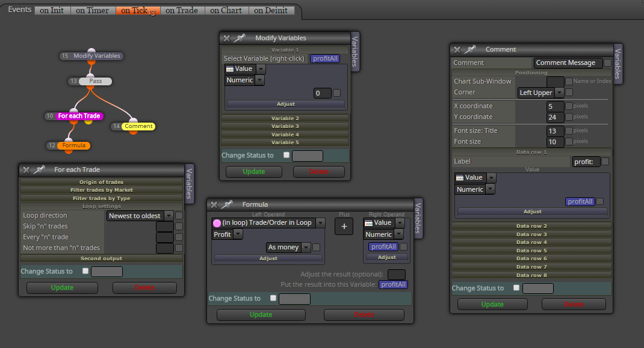The height and width of the screenshot is (348, 644).
Task: Toggle checkbox next to Loop direction
Action: point(179,215)
